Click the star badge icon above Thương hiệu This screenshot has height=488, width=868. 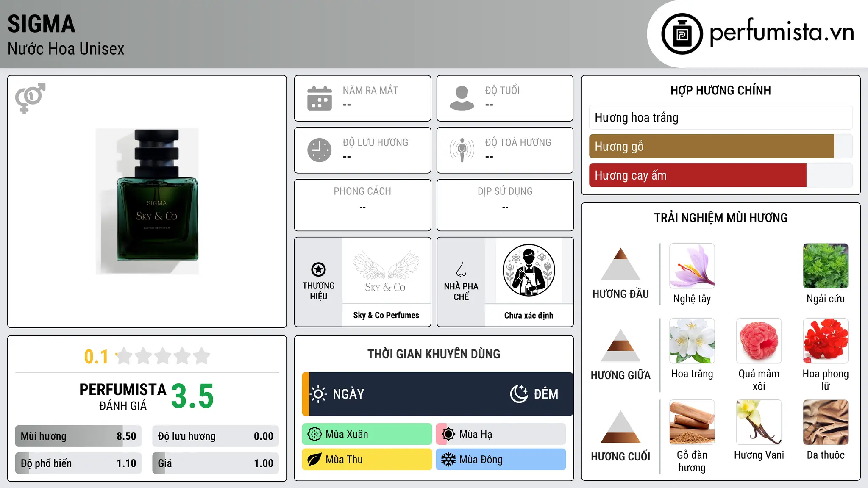(318, 269)
